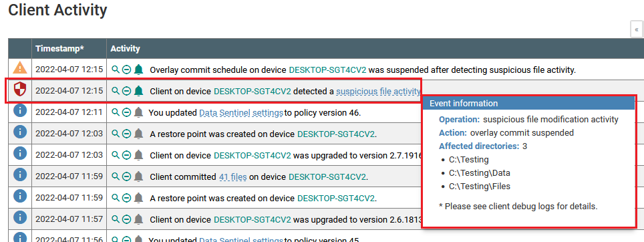Open DESKTOP-SGT4CV2 device link in top row
644x242 pixels.
tap(328, 70)
